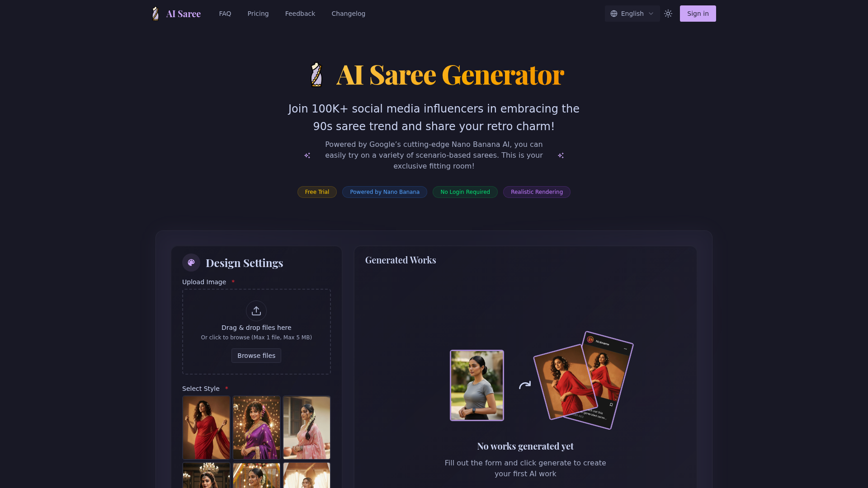Screen dimensions: 868x488
Task: Click the Sign in button
Action: click(698, 14)
